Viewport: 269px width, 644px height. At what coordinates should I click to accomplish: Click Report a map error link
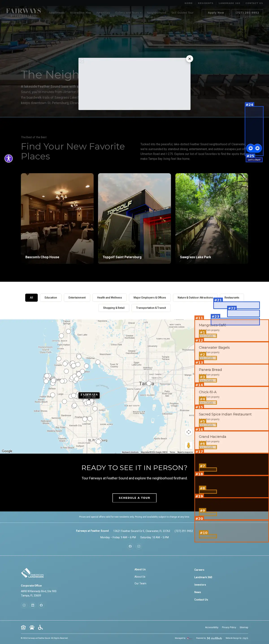pyautogui.click(x=185, y=452)
